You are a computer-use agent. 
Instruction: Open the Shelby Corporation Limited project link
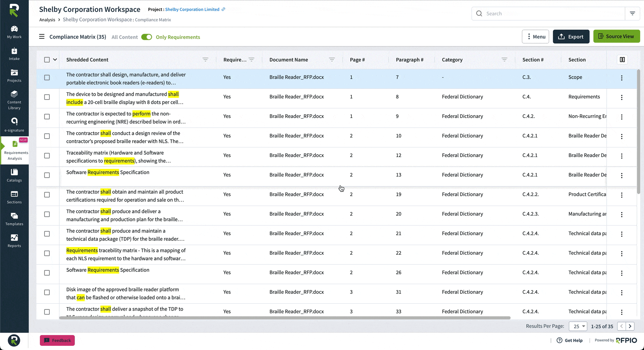click(x=192, y=9)
